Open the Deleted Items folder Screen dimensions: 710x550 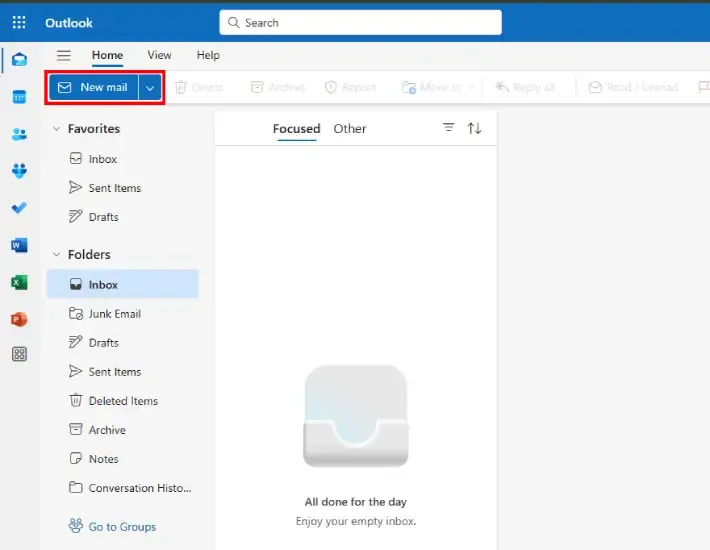point(122,401)
